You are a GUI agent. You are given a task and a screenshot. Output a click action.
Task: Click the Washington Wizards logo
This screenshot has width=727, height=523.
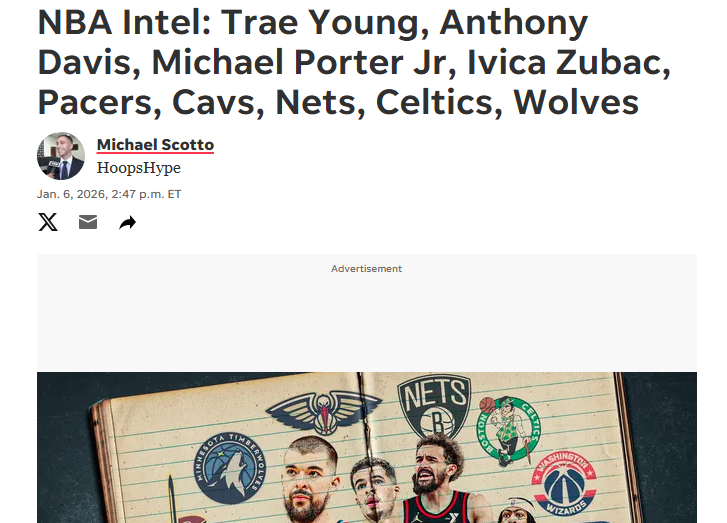tap(563, 483)
